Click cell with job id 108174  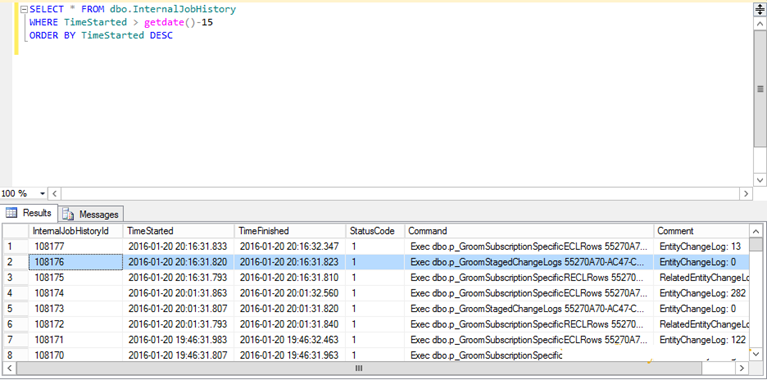coord(76,293)
